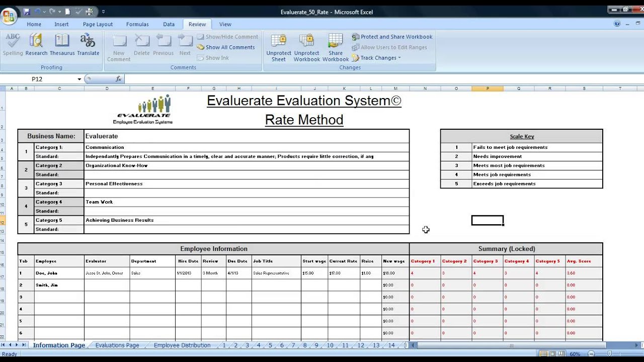
Task: Click the zoom level 60% button
Action: (x=575, y=354)
